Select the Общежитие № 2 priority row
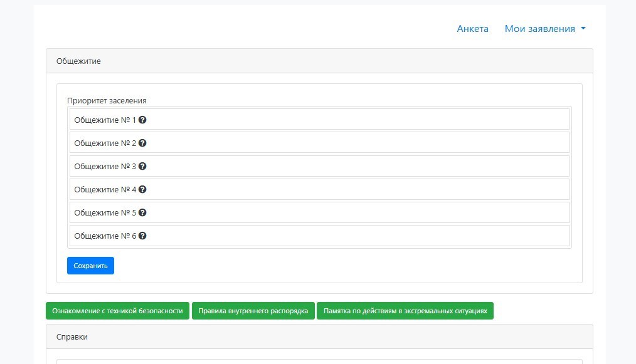This screenshot has height=364, width=636. pos(320,142)
